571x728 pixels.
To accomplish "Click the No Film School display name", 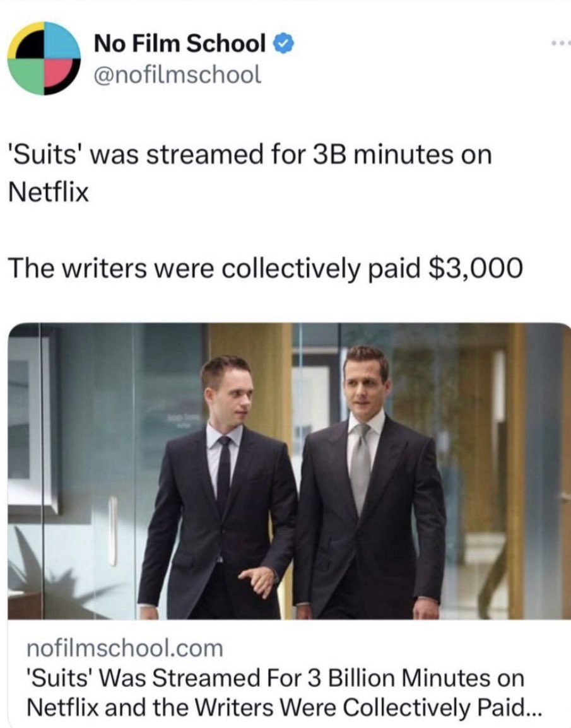I will [x=180, y=44].
